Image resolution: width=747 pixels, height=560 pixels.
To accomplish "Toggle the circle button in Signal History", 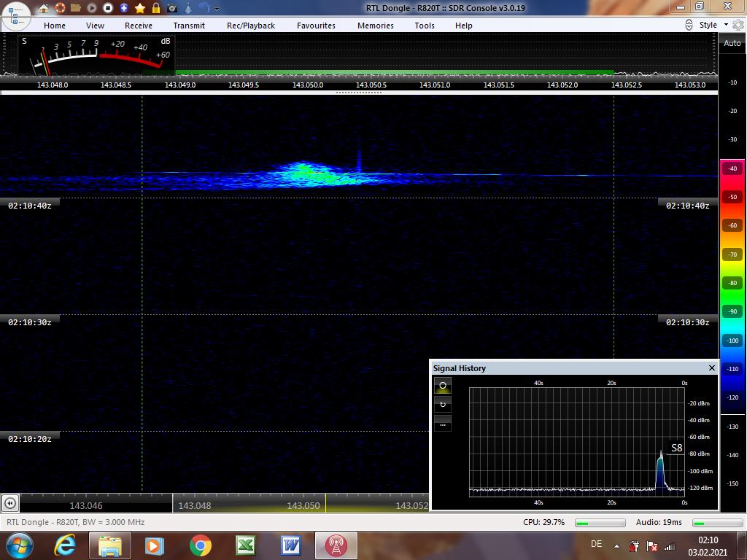I will click(443, 385).
